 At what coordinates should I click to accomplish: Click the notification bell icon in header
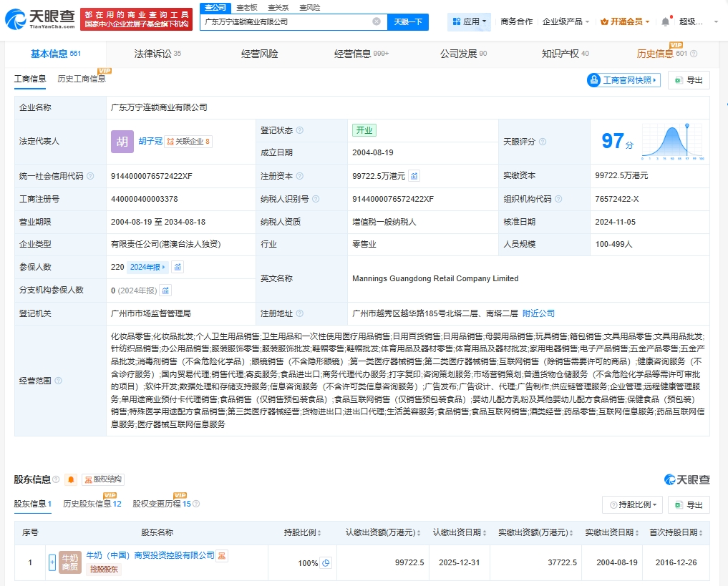665,21
